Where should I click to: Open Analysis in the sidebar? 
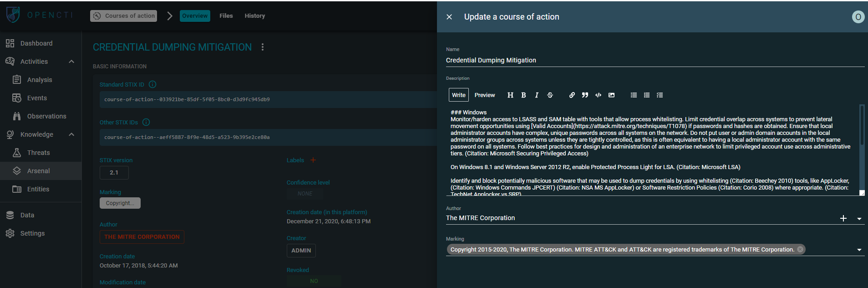[40, 80]
